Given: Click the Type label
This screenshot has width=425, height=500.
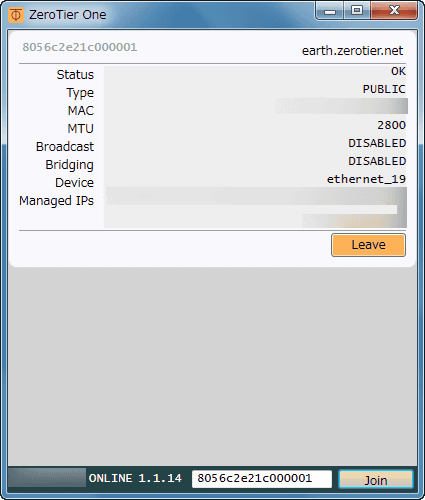Looking at the screenshot, I should point(80,93).
